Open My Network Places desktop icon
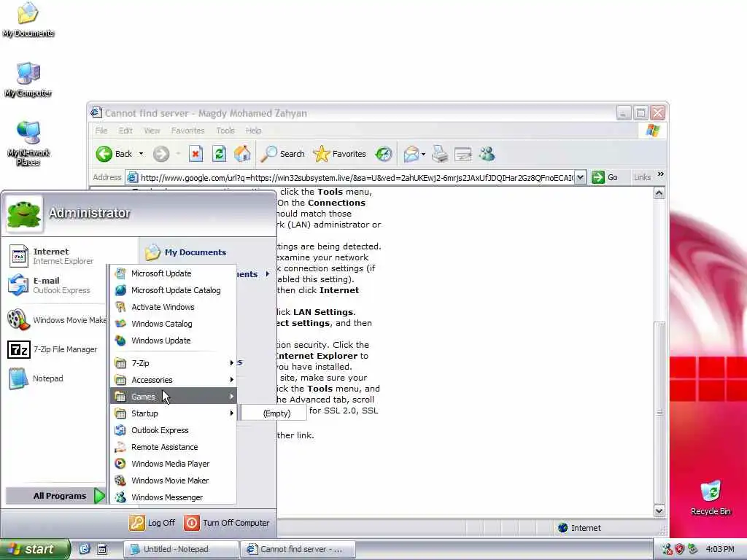747x560 pixels. point(28,144)
